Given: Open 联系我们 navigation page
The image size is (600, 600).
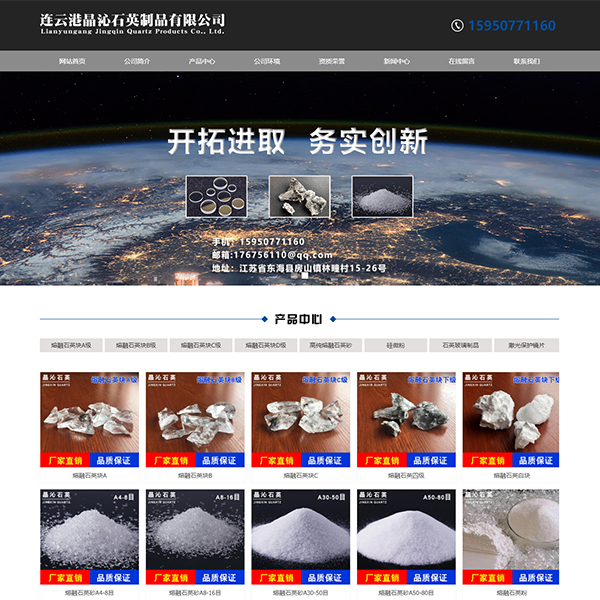Looking at the screenshot, I should click(527, 61).
